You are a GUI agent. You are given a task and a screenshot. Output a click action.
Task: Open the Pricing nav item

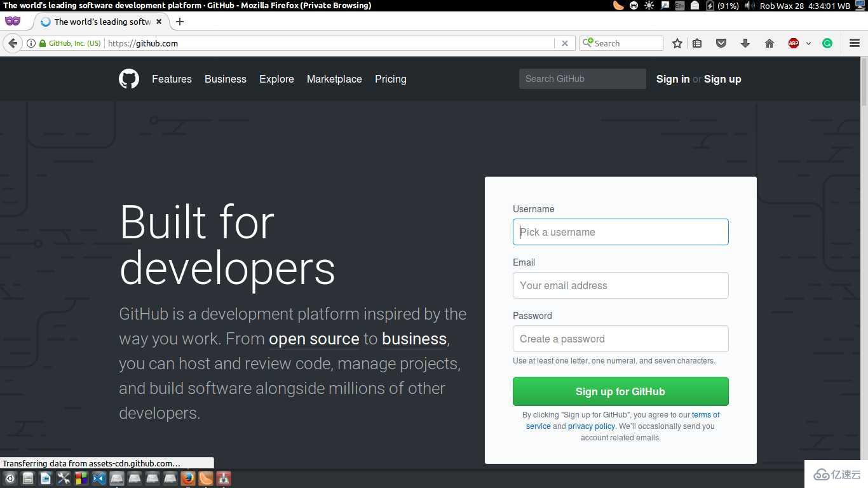tap(391, 79)
